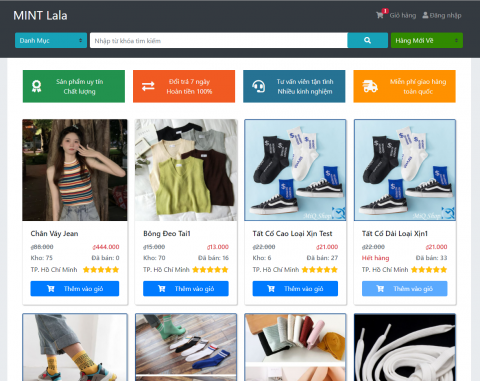Click the price ₫444.000
The height and width of the screenshot is (381, 480).
(106, 247)
